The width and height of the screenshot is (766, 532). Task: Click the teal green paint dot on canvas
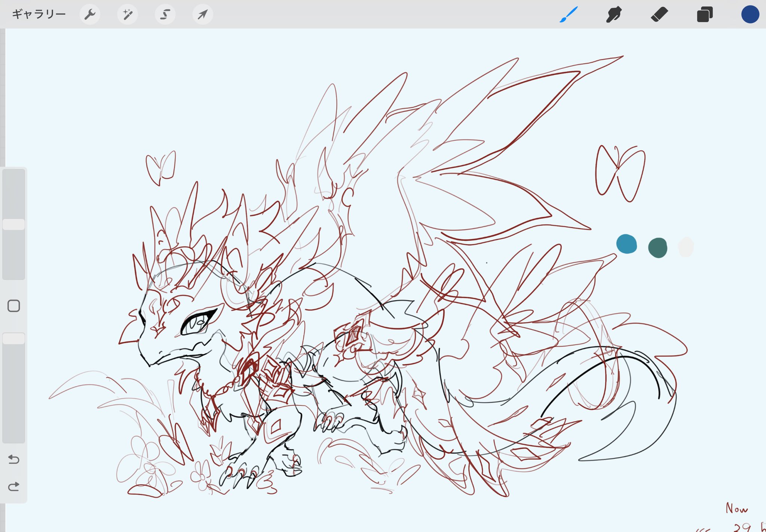click(658, 247)
